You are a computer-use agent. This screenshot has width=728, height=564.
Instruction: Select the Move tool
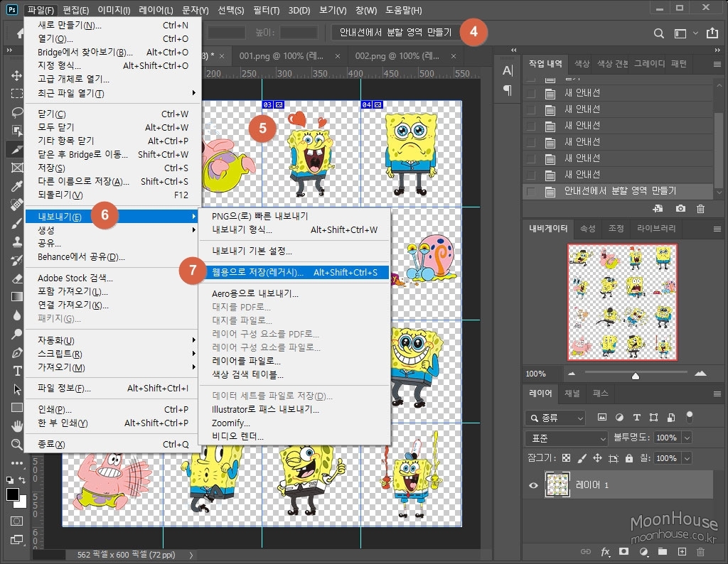[x=17, y=75]
